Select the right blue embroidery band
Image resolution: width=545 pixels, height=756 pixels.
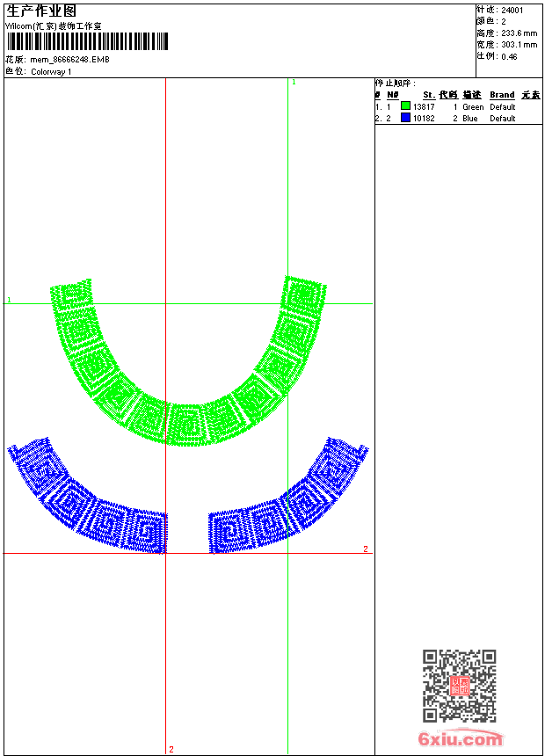pos(288,496)
